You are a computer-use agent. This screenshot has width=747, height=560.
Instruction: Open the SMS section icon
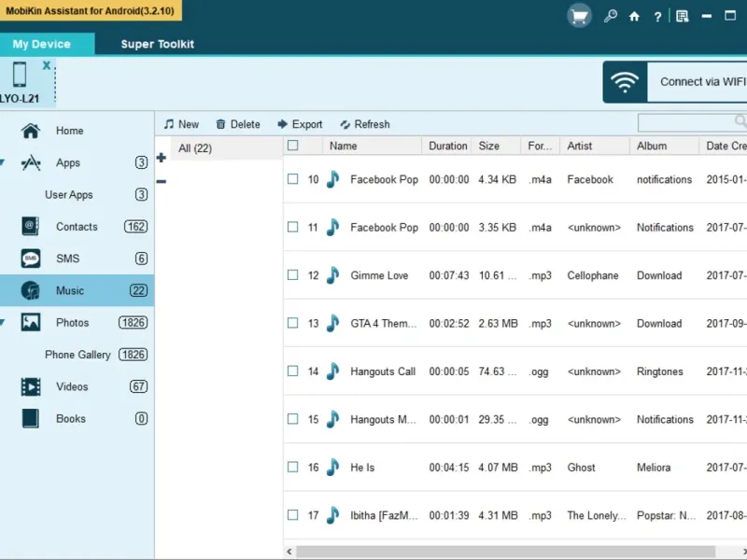coord(30,259)
